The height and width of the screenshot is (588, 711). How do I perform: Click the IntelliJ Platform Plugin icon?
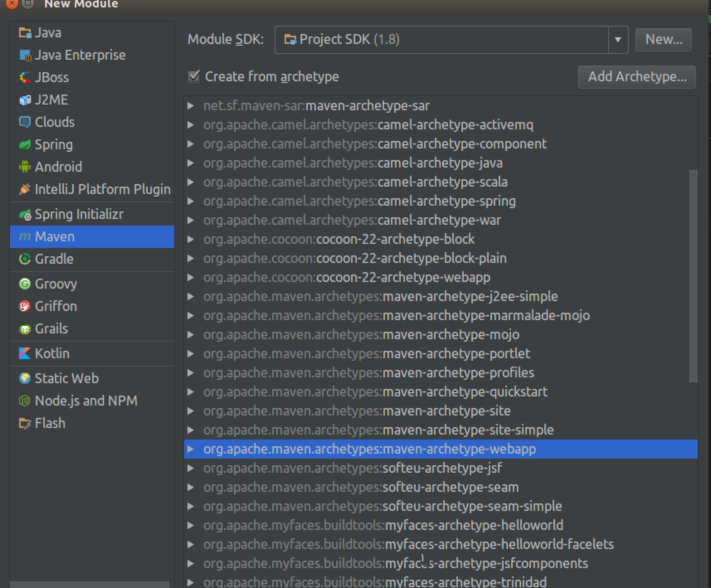pyautogui.click(x=25, y=190)
